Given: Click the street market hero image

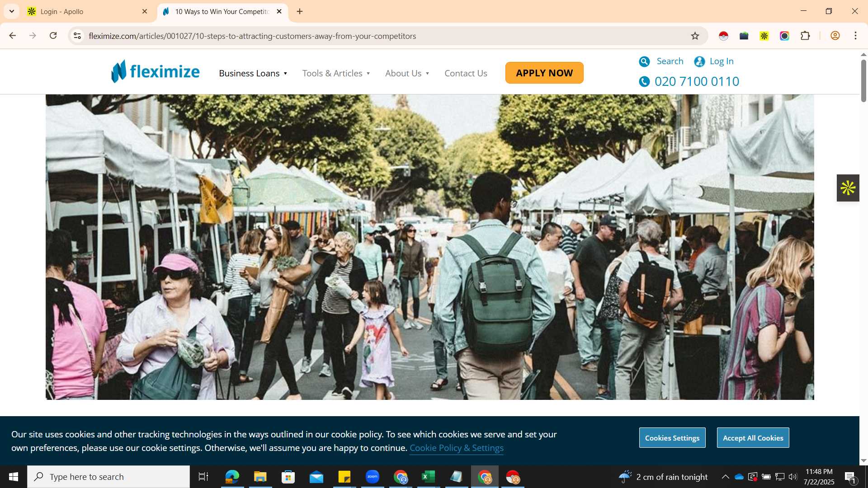Looking at the screenshot, I should pyautogui.click(x=429, y=247).
